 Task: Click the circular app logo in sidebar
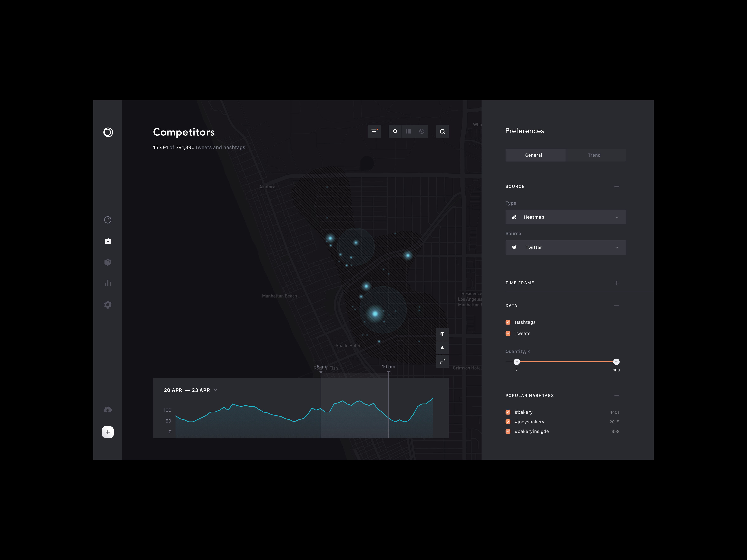(x=108, y=132)
